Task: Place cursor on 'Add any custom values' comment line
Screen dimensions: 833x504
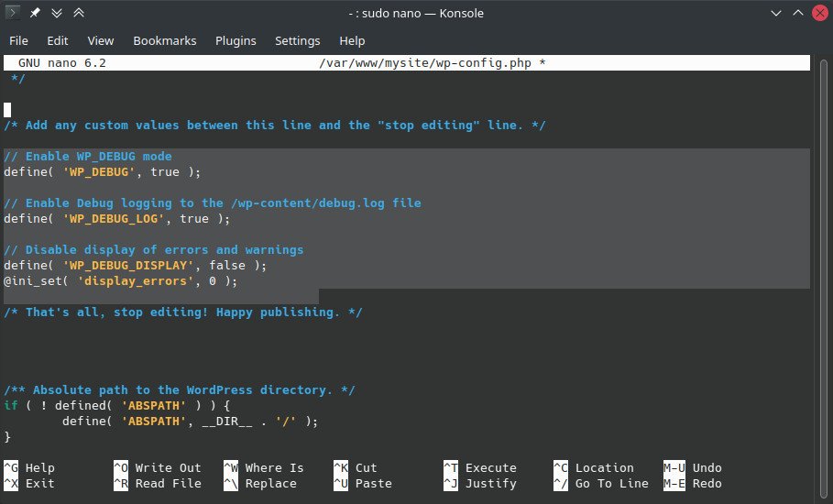Action: pos(275,126)
